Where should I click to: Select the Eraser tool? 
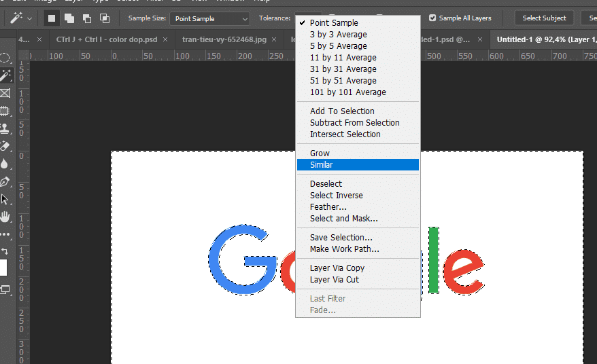(5, 146)
